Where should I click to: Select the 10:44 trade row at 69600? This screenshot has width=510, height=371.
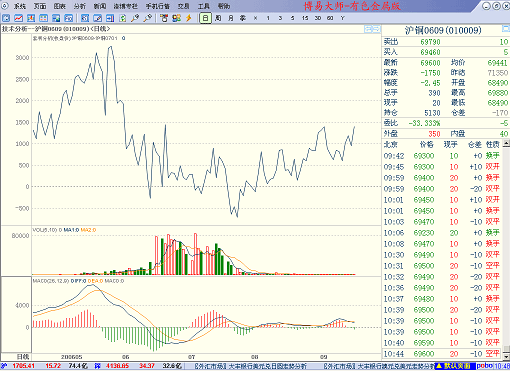coord(442,354)
